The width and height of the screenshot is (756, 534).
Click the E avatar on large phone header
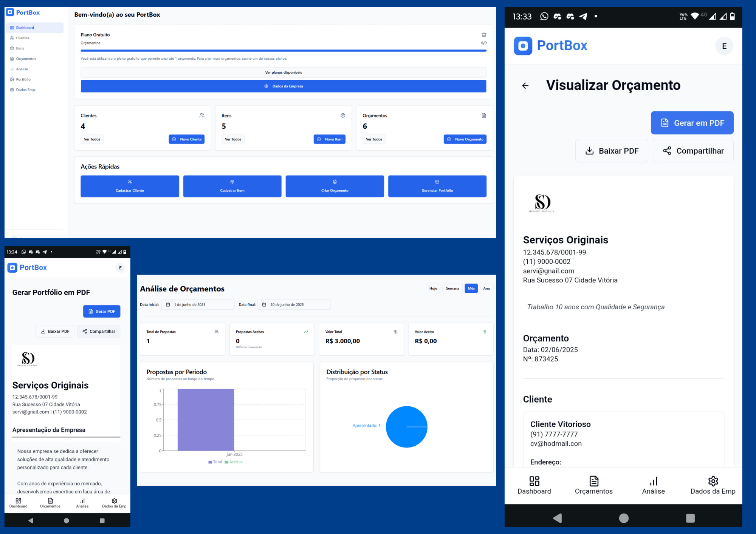coord(724,46)
